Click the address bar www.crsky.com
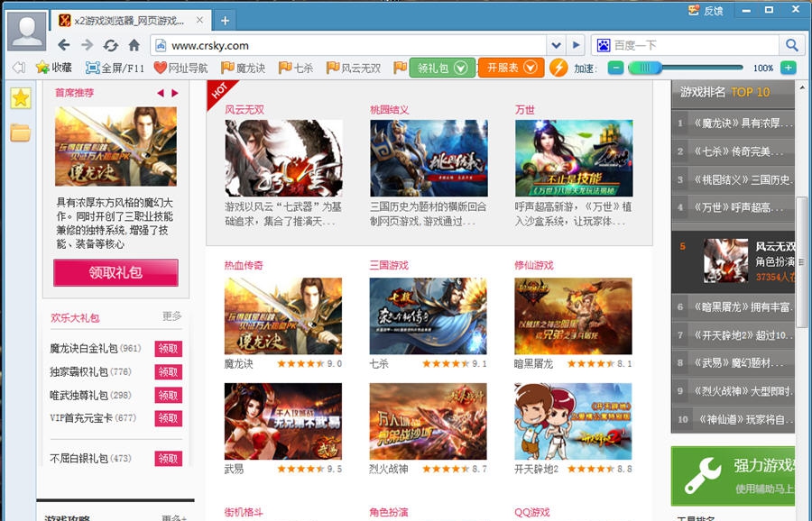 click(x=350, y=46)
